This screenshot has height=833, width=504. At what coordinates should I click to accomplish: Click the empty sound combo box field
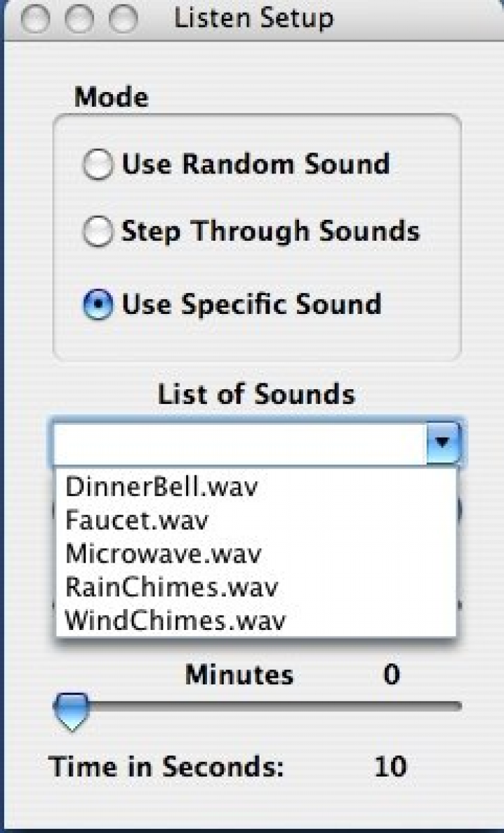click(240, 444)
